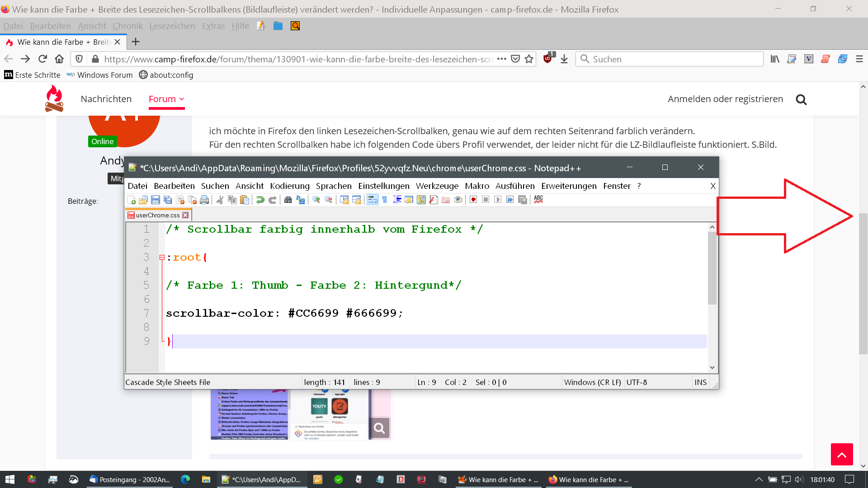Viewport: 868px width, 488px height.
Task: Open the Sprachen menu in Notepad++
Action: pos(333,186)
